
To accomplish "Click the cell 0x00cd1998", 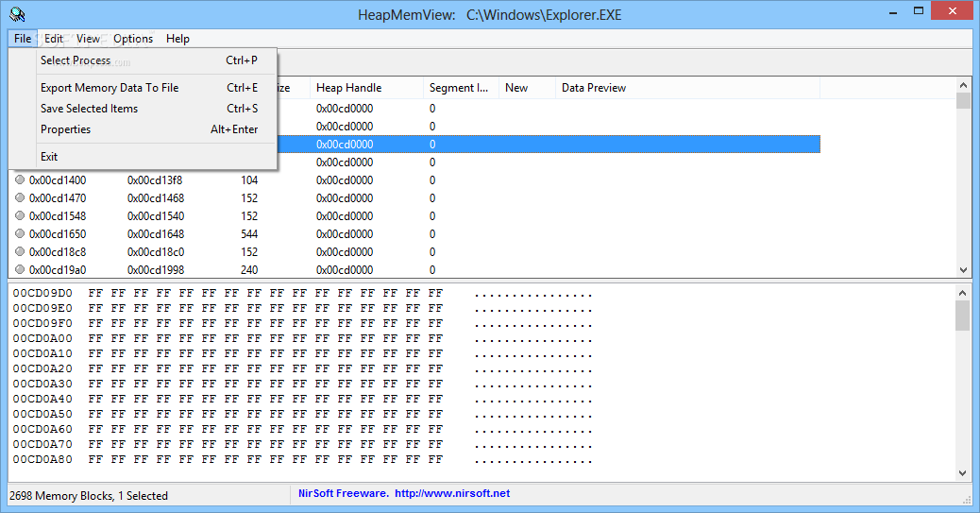I will pos(156,270).
